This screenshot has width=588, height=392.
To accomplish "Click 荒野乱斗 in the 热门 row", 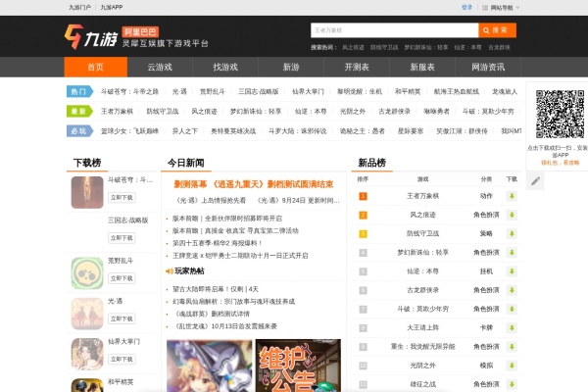I will point(213,91).
